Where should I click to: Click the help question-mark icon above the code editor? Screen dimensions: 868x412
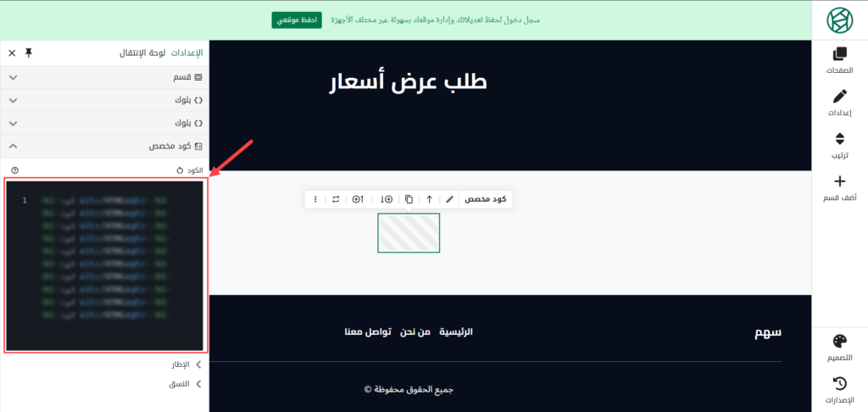(15, 170)
